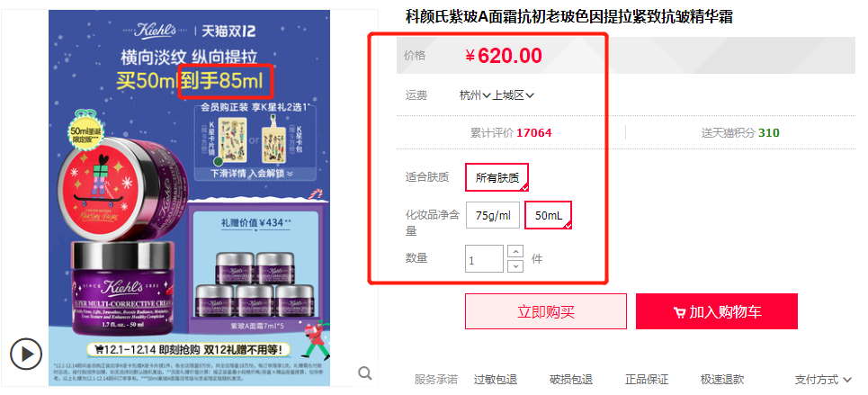
Task: Click the 过敏包退 service promise
Action: pos(496,380)
